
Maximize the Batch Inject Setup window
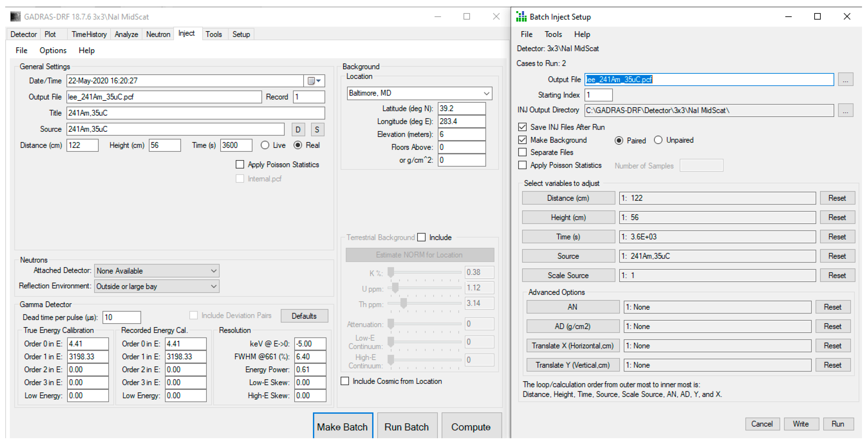click(817, 17)
